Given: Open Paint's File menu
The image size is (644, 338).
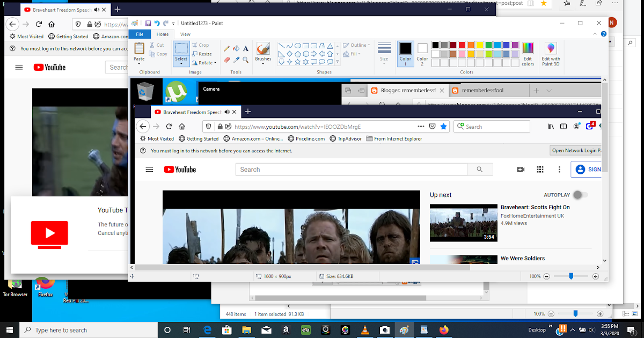Looking at the screenshot, I should pyautogui.click(x=139, y=34).
